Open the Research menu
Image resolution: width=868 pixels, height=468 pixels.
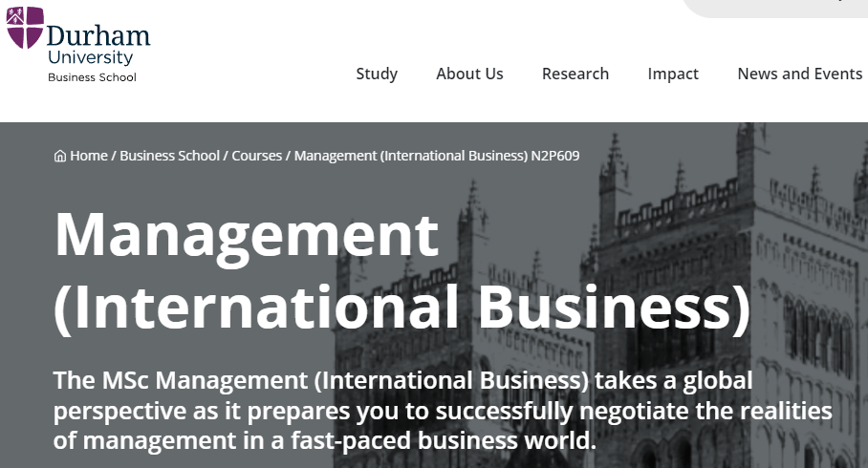575,74
